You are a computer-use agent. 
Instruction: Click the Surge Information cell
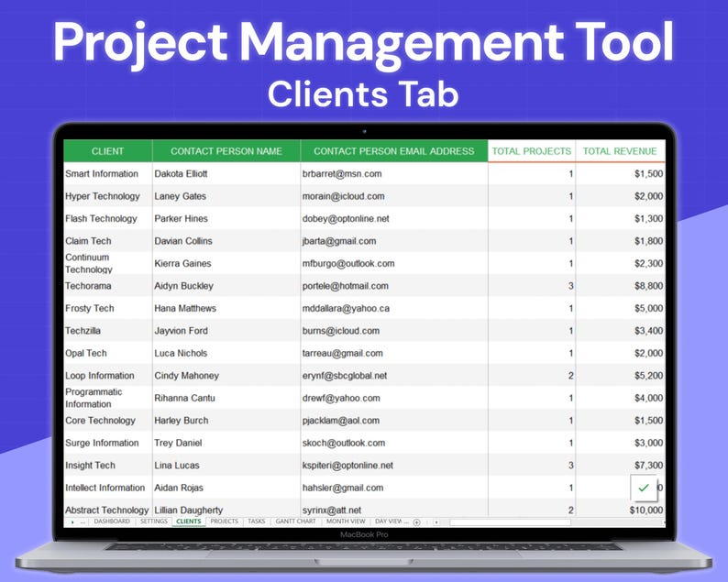click(107, 443)
